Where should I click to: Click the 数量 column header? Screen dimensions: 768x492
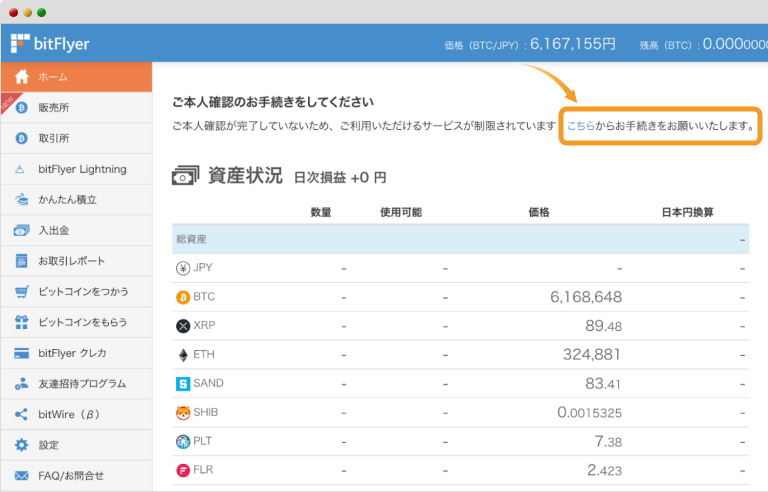click(x=321, y=212)
